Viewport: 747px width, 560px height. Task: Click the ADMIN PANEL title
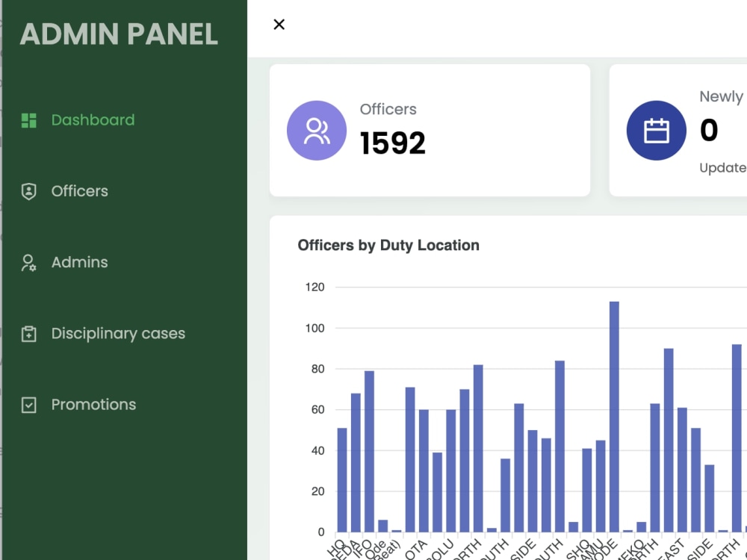pyautogui.click(x=119, y=34)
